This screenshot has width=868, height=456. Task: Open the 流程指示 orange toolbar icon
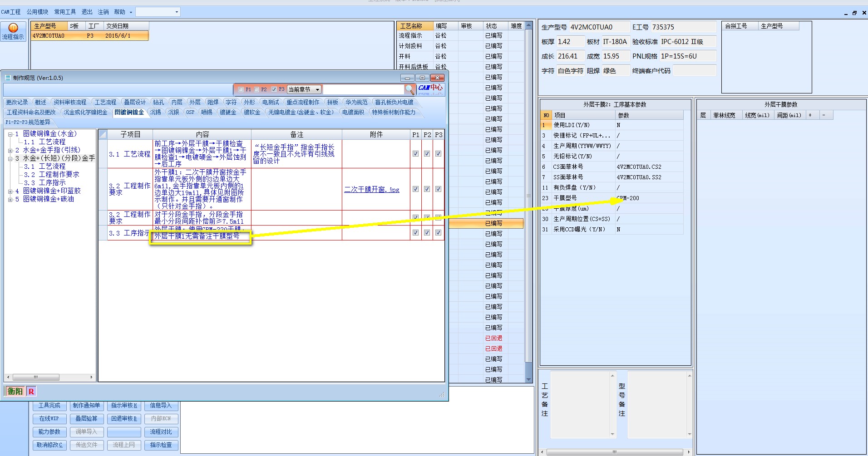pos(13,32)
